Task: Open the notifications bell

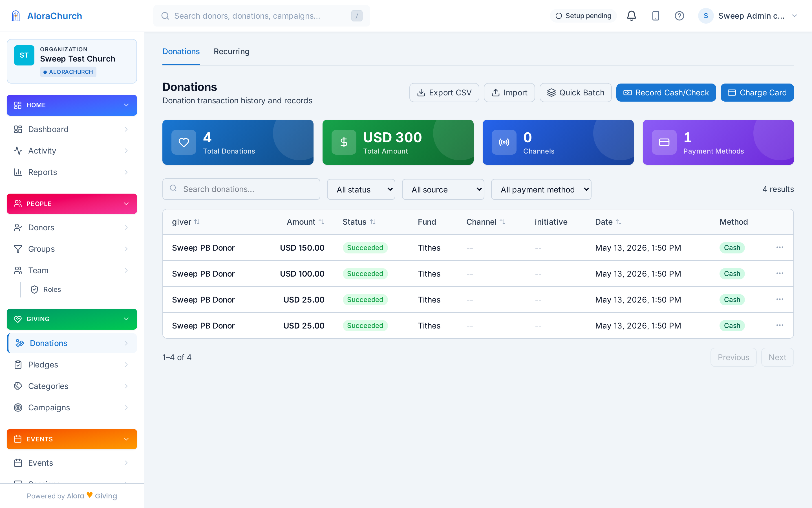Action: [x=632, y=16]
